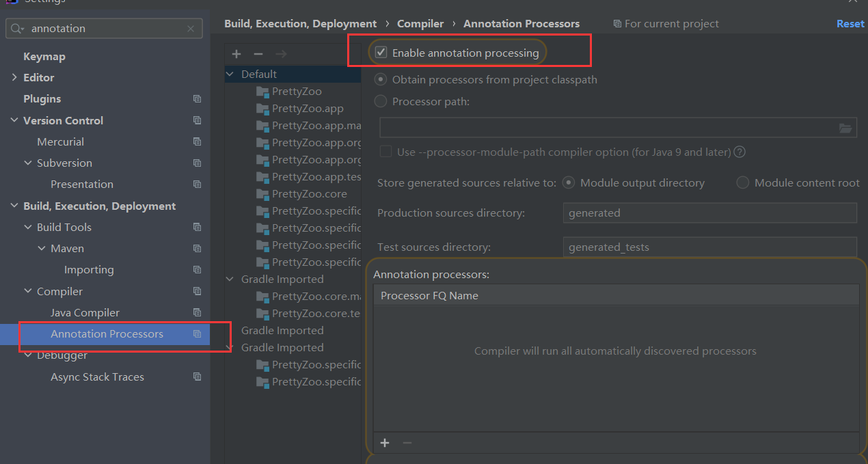Expand the Editor settings node
The height and width of the screenshot is (464, 868).
tap(15, 78)
